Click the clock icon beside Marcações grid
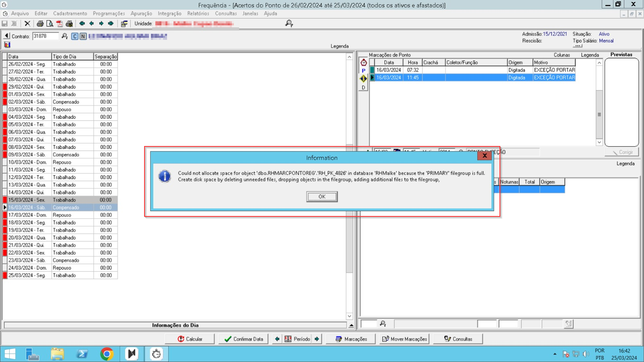The height and width of the screenshot is (362, 644). point(363,62)
